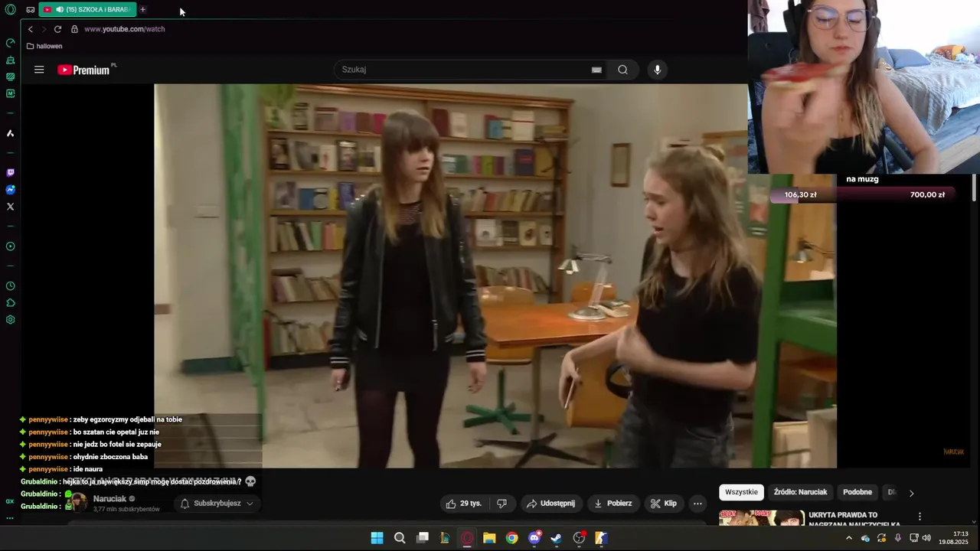Open volume control in system tray
The height and width of the screenshot is (551, 980).
pos(927,538)
